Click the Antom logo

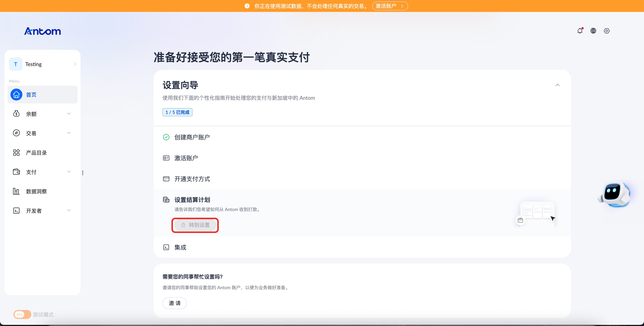tap(42, 31)
